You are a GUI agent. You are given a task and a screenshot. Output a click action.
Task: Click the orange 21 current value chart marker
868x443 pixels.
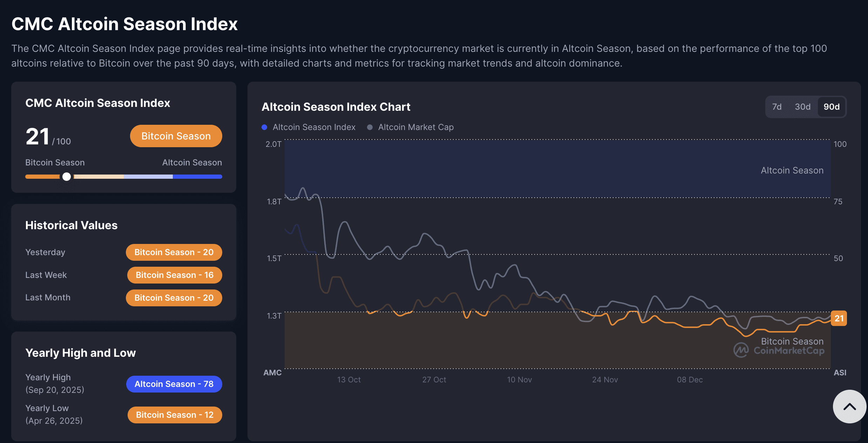[839, 318]
